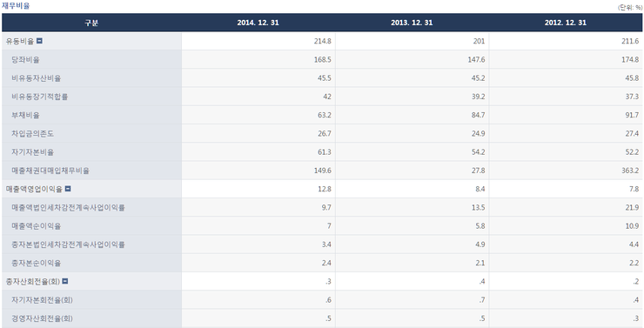This screenshot has width=644, height=328.
Task: Select the 총자본순이익율 row label
Action: point(37,263)
